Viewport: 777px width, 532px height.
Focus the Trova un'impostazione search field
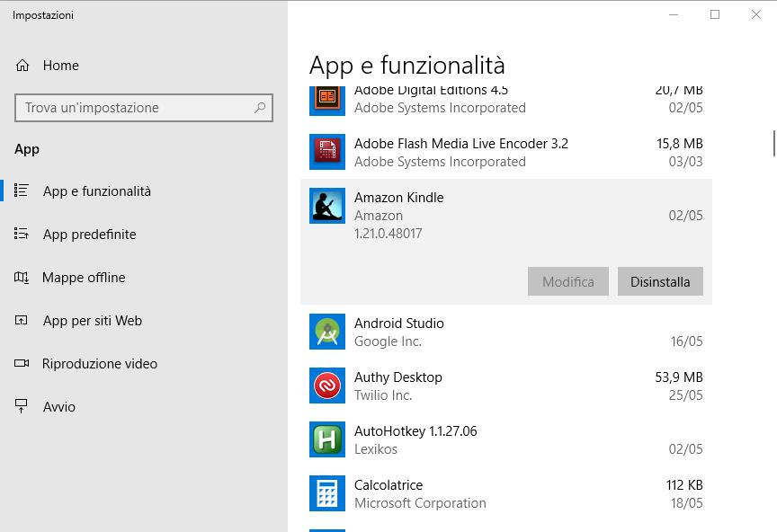(144, 108)
